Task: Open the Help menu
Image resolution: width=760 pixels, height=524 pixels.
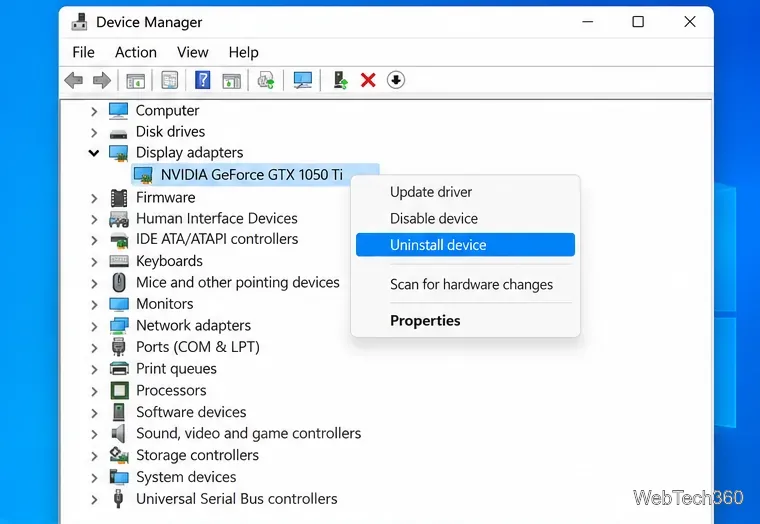Action: tap(243, 52)
